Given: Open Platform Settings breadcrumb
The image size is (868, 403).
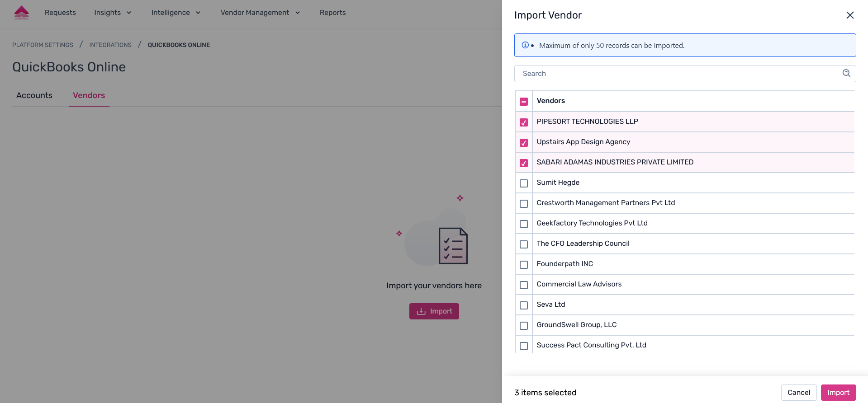Looking at the screenshot, I should tap(43, 45).
